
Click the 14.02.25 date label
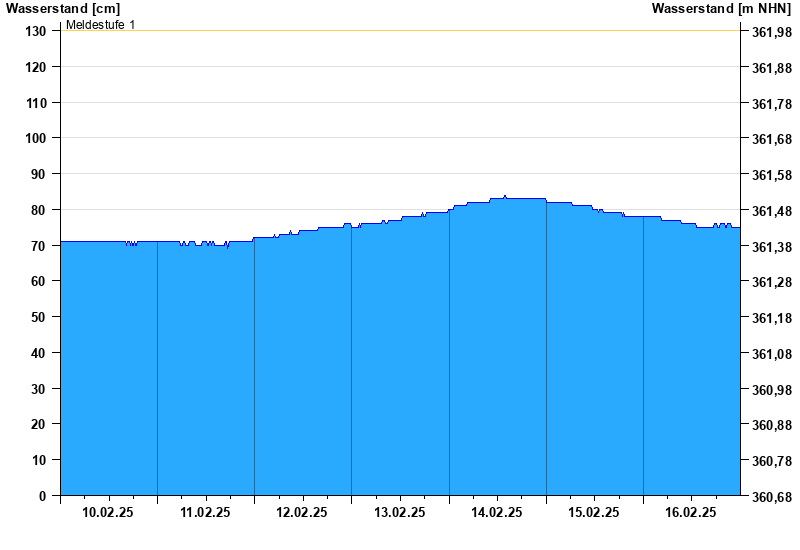pyautogui.click(x=497, y=512)
